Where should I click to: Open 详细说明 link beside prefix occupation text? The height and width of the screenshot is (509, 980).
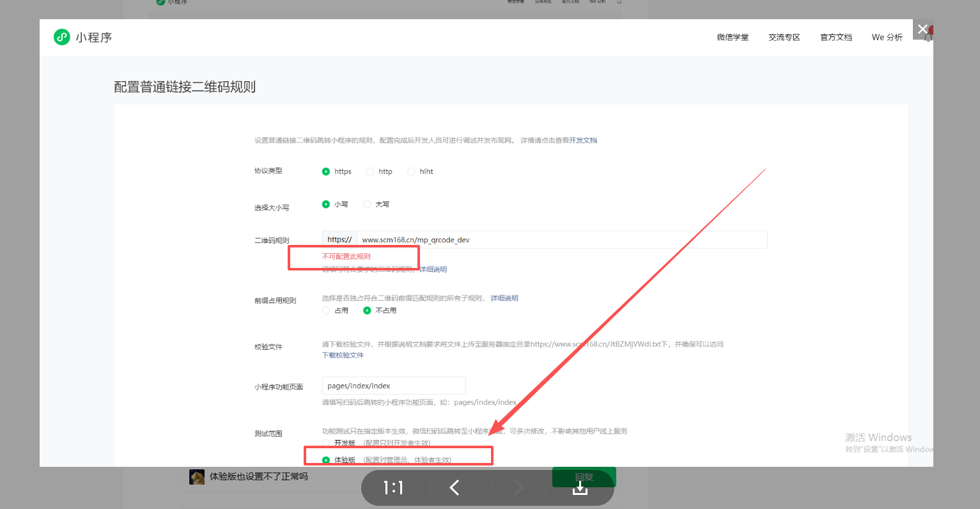(x=504, y=298)
